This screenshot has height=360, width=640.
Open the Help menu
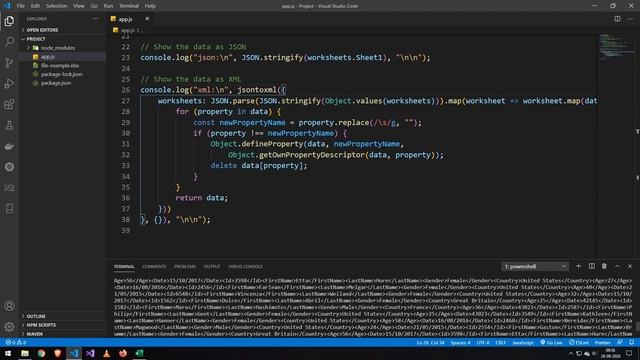click(150, 6)
